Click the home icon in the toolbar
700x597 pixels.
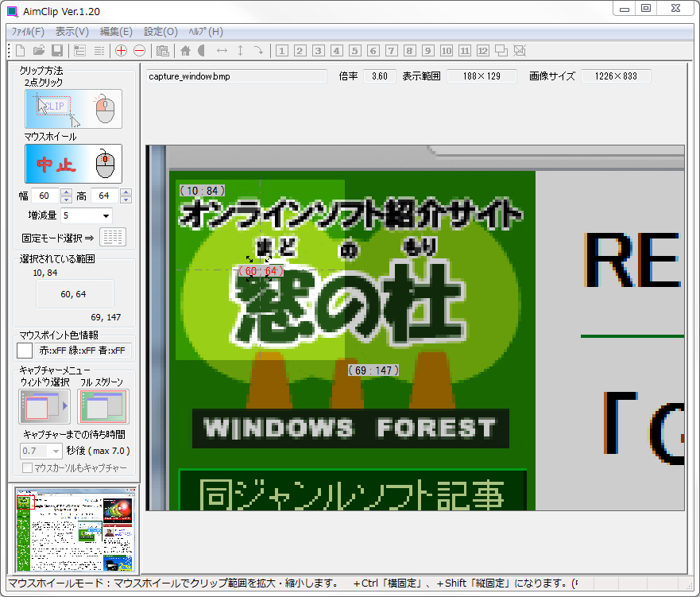(187, 50)
